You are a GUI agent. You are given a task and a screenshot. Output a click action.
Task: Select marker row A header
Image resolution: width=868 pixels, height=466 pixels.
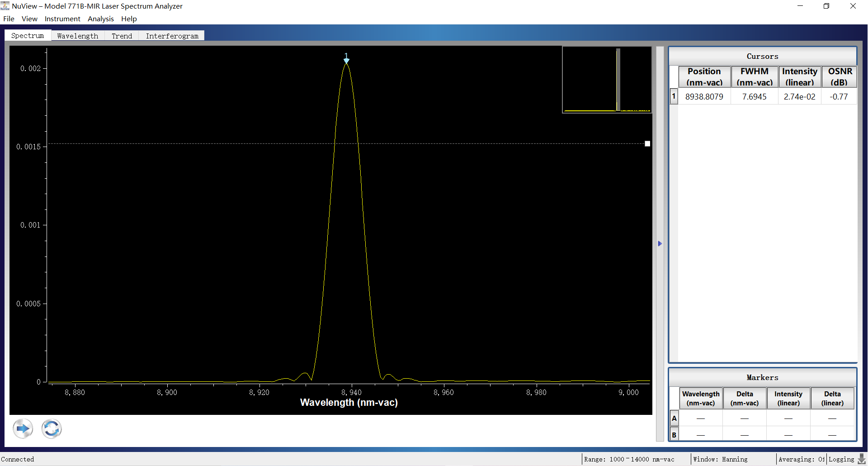pos(674,418)
